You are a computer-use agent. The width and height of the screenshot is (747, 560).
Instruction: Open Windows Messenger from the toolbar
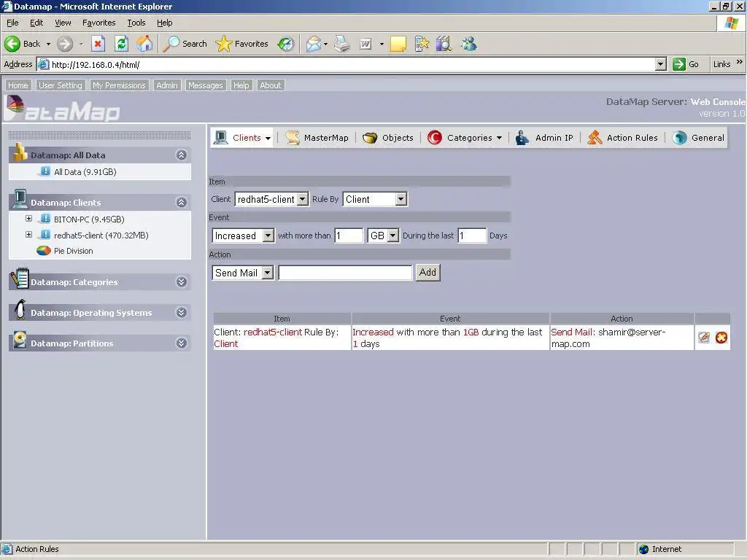(468, 44)
